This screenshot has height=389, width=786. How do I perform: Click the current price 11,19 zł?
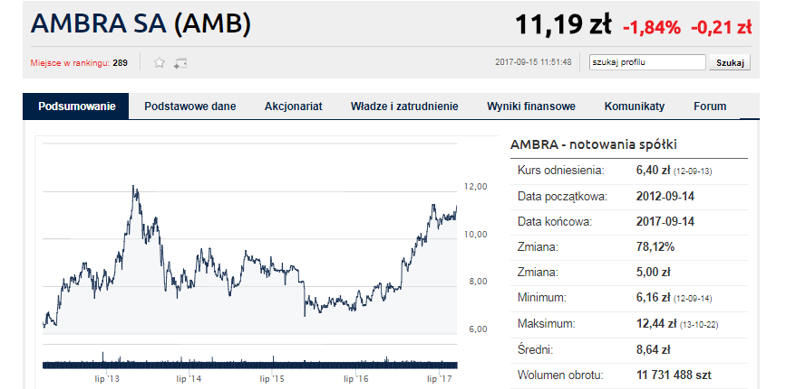(x=563, y=25)
